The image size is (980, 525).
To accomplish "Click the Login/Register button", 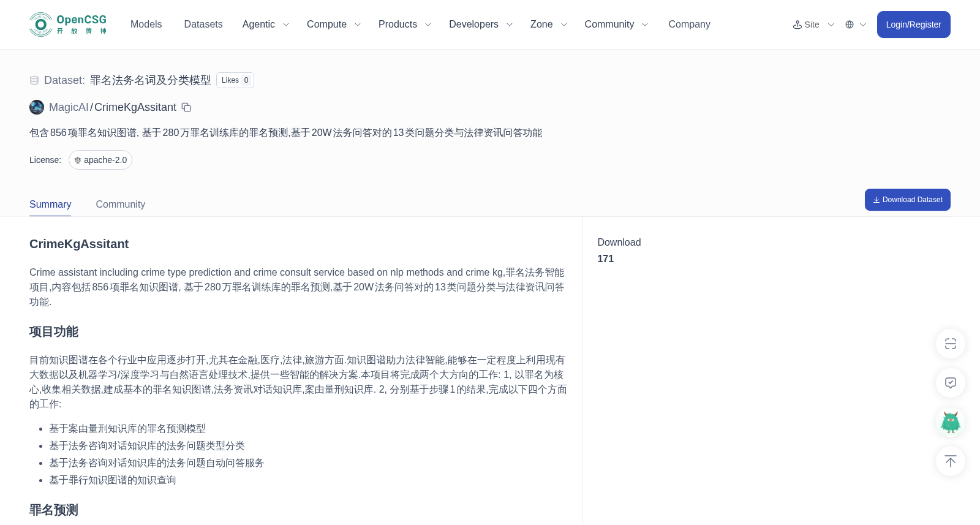I will (x=914, y=25).
